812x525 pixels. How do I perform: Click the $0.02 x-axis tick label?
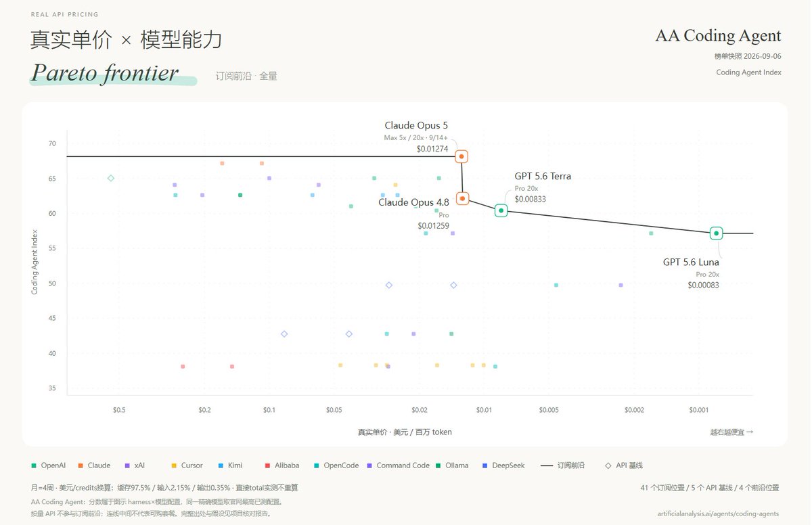coord(420,410)
